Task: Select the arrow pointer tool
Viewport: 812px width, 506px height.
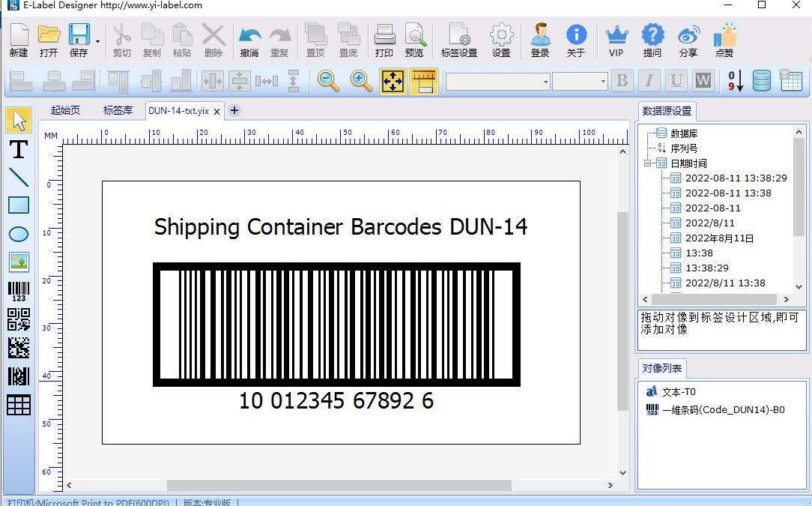Action: pyautogui.click(x=19, y=120)
